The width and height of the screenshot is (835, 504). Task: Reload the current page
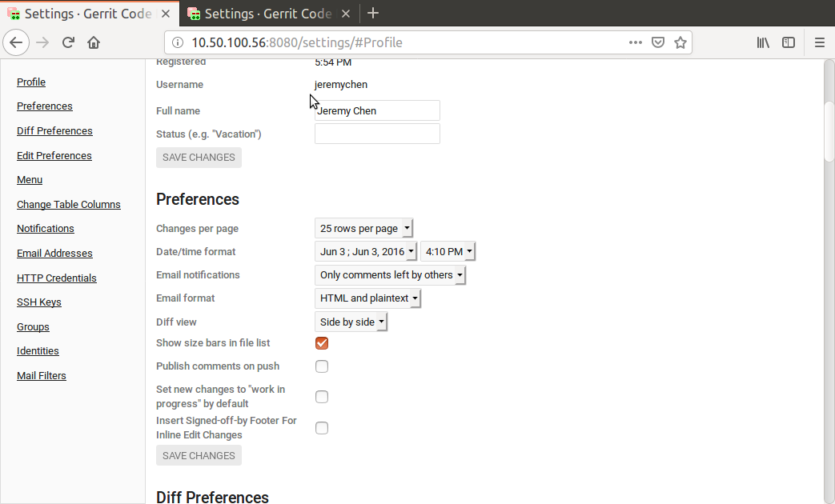pyautogui.click(x=69, y=42)
